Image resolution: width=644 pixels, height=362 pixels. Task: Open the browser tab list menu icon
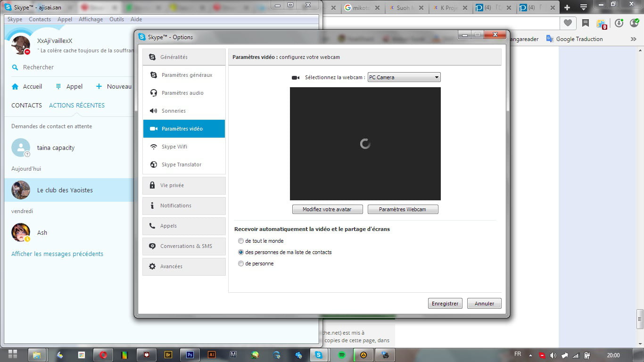[584, 8]
